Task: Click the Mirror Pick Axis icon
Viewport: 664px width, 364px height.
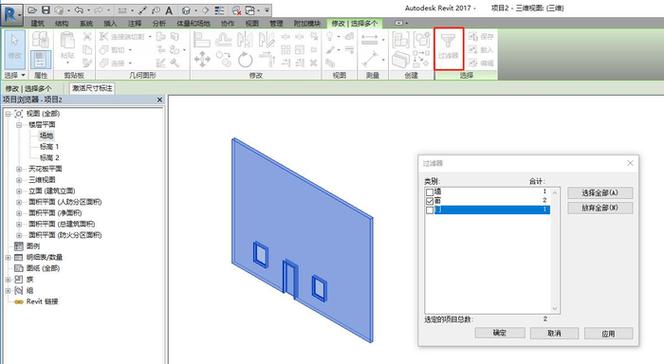Action: 245,40
